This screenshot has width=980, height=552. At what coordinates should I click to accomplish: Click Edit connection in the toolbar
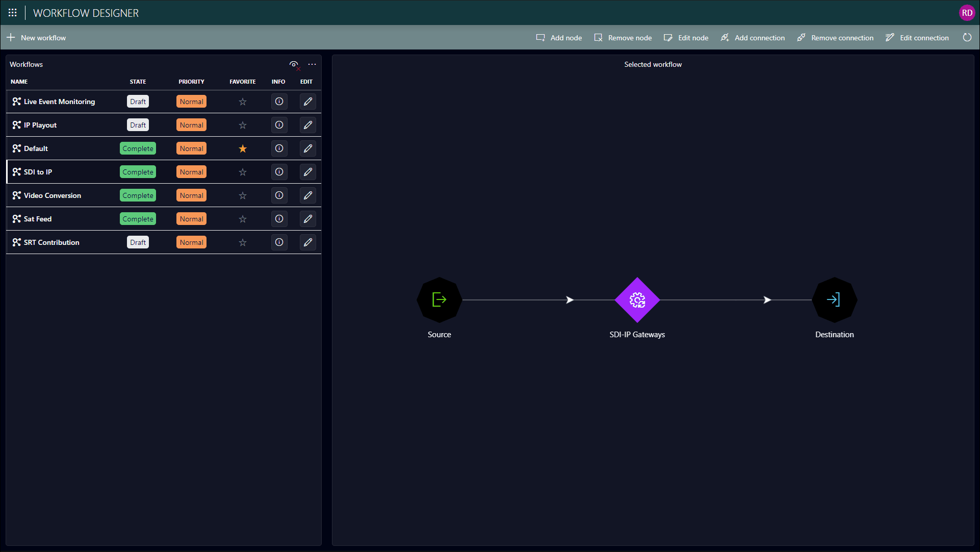coord(917,38)
